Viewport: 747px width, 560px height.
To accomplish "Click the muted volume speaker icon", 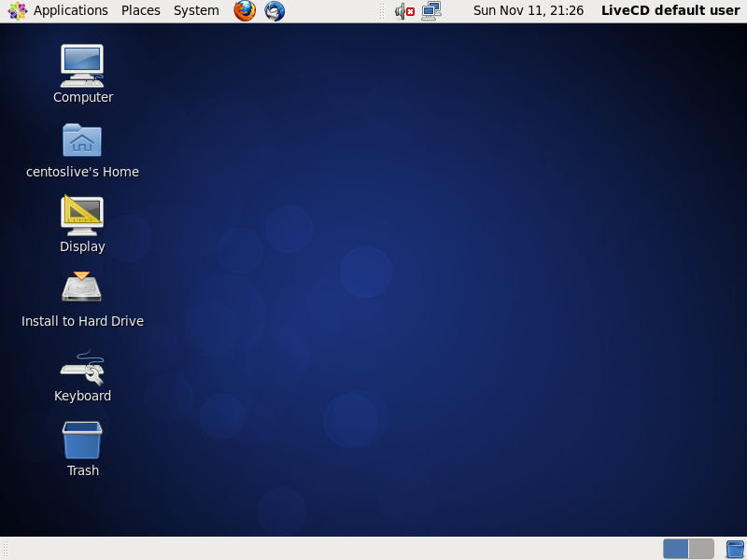I will [x=404, y=11].
